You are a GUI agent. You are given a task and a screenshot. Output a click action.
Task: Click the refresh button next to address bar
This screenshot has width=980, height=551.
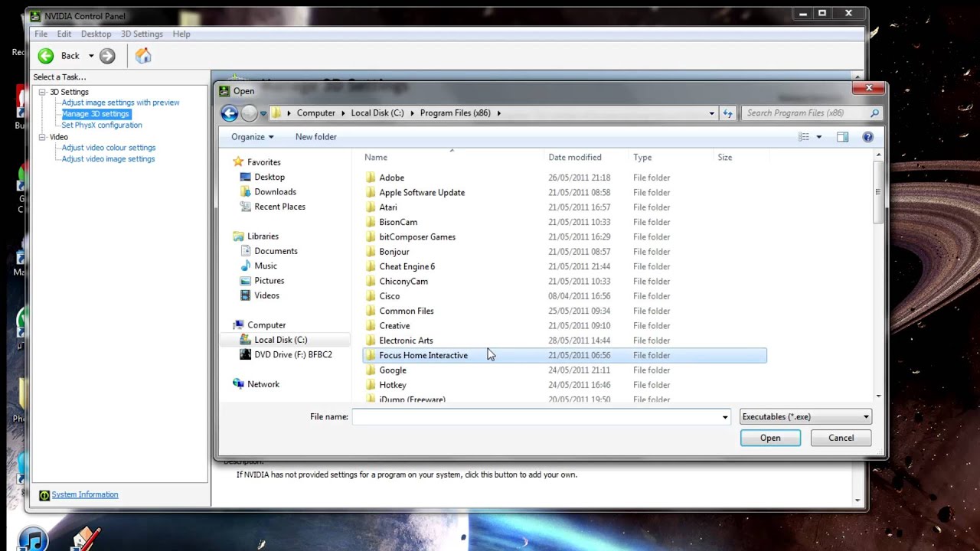[728, 113]
